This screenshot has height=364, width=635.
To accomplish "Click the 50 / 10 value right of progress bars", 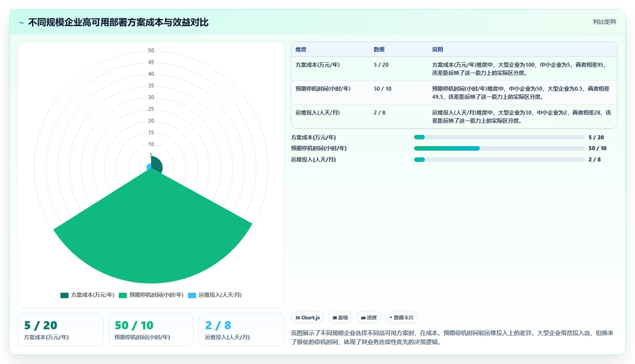I will (x=598, y=148).
